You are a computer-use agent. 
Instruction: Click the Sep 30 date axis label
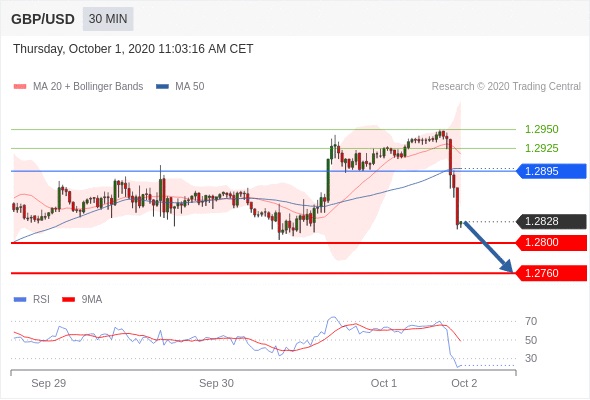click(216, 383)
